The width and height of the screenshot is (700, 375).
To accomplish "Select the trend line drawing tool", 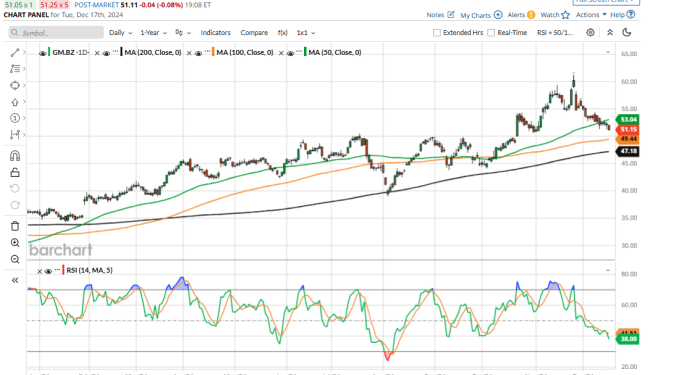I will click(x=15, y=53).
